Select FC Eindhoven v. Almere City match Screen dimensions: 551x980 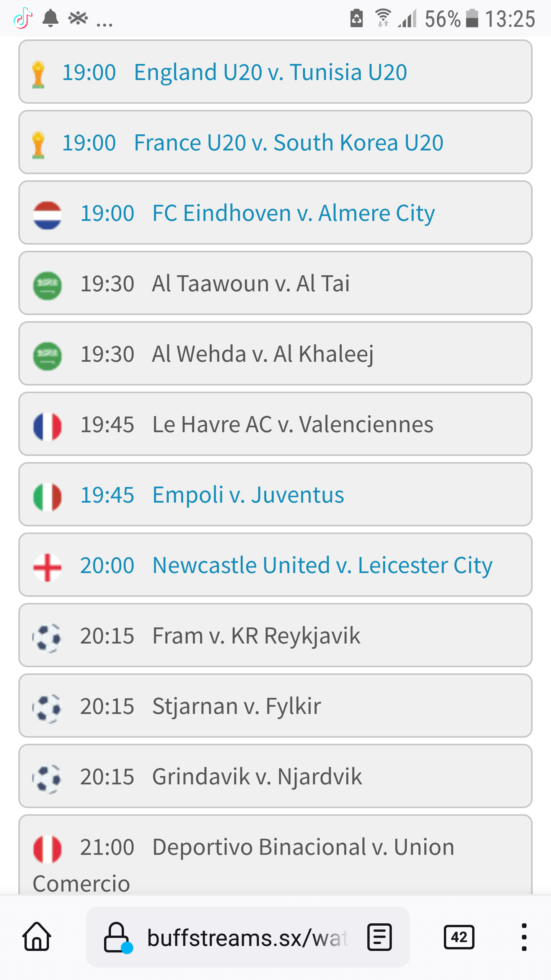(x=275, y=212)
